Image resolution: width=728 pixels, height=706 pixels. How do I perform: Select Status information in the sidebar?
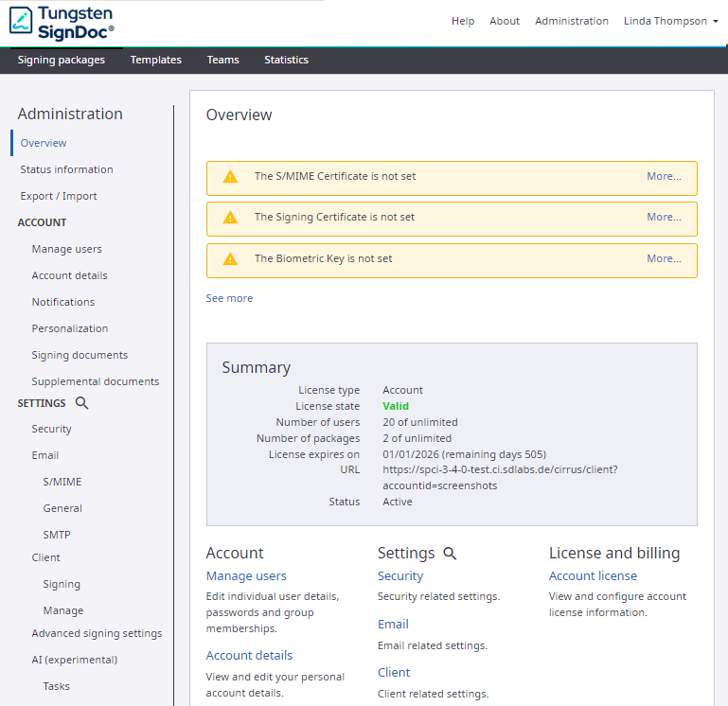coord(66,169)
